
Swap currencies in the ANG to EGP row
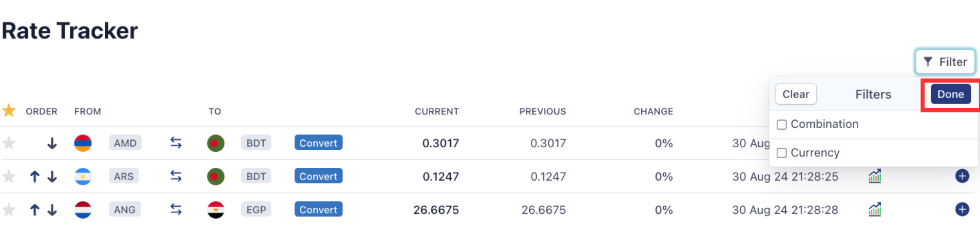(176, 209)
